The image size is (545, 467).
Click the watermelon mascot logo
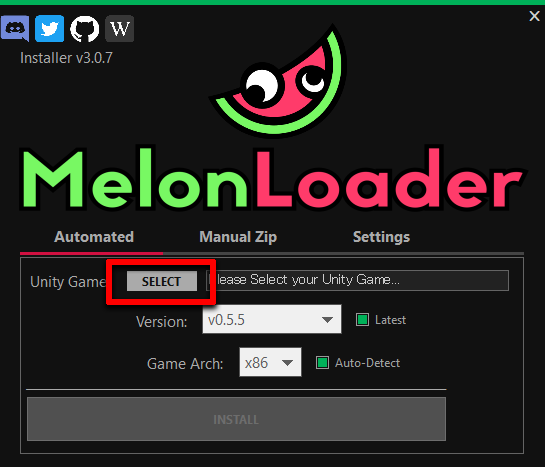pos(280,81)
